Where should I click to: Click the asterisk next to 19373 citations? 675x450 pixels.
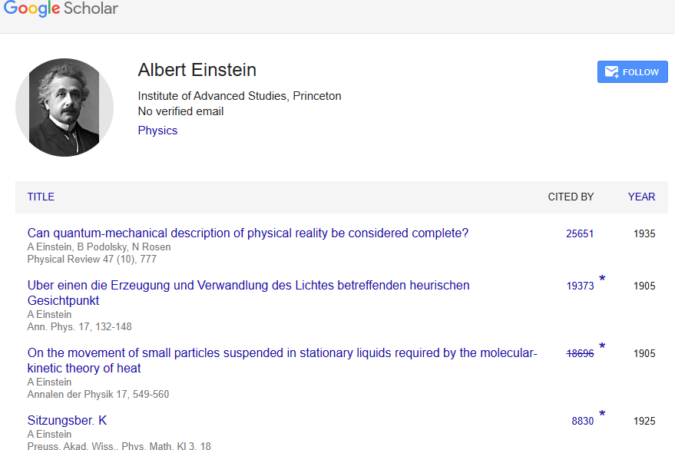(602, 278)
